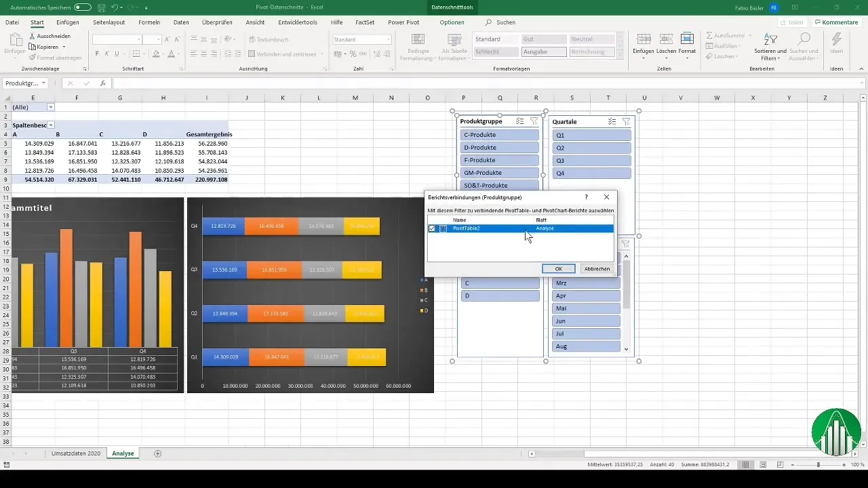Uncheck the PivotTable2 checkbox
The image size is (868, 488).
coord(432,228)
